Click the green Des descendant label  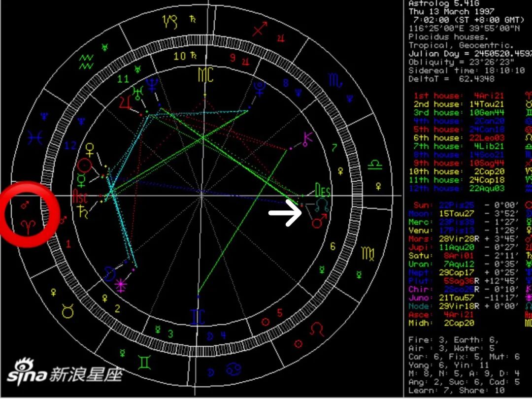(322, 190)
